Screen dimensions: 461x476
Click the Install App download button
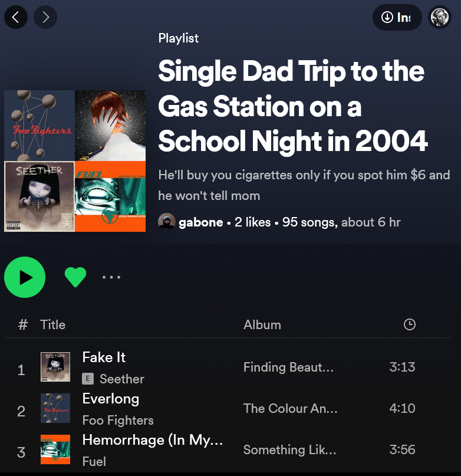pos(397,17)
